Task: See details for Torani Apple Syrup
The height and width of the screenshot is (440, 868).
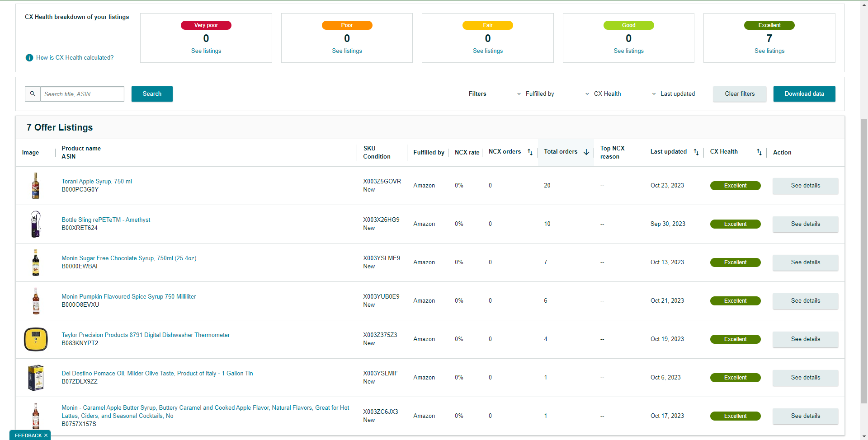Action: coord(805,186)
